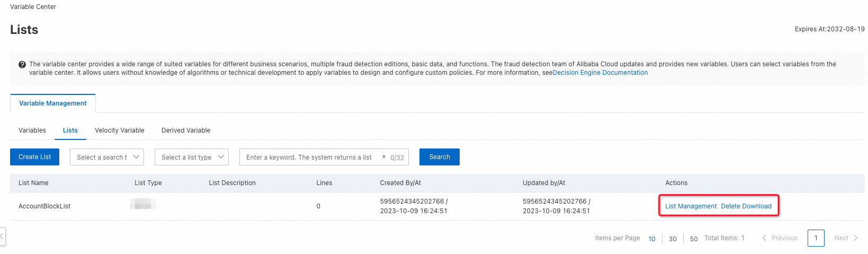Click page number 1 in pagination

click(816, 238)
